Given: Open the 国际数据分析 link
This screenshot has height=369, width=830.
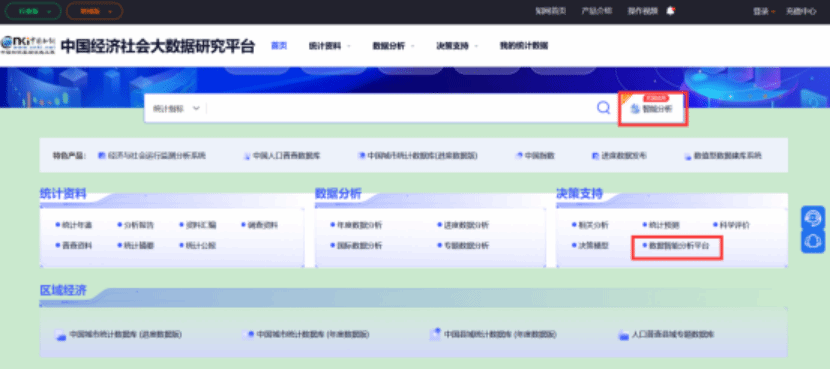Looking at the screenshot, I should [359, 246].
